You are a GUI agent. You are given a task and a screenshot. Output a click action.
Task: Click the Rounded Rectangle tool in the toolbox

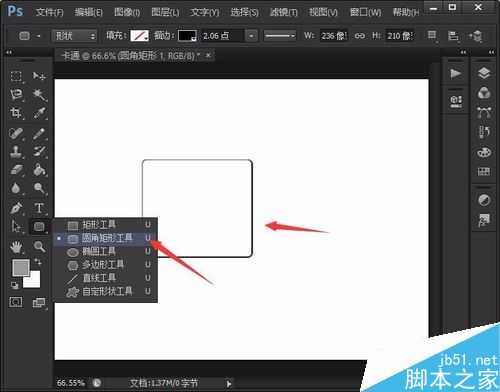[39, 227]
